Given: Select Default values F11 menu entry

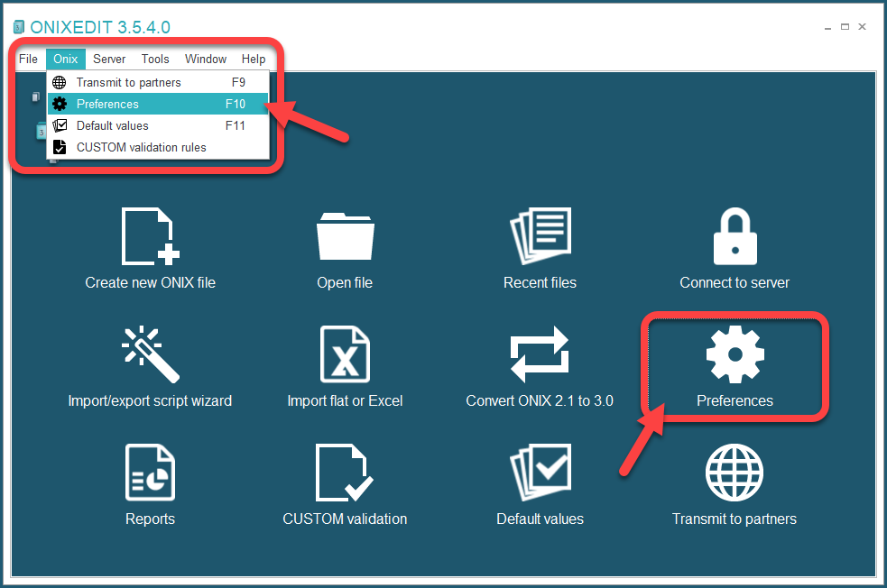Looking at the screenshot, I should tap(158, 125).
